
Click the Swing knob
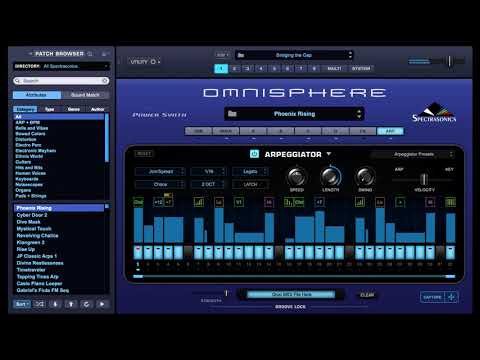[365, 176]
